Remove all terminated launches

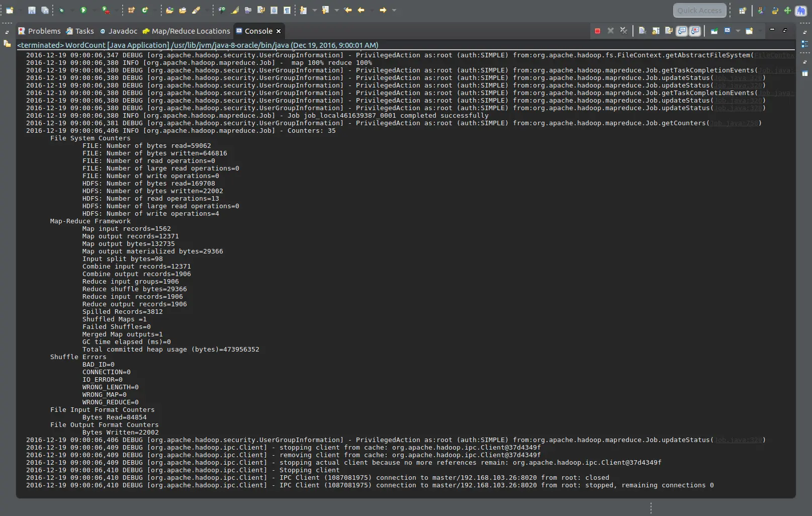[x=623, y=31]
